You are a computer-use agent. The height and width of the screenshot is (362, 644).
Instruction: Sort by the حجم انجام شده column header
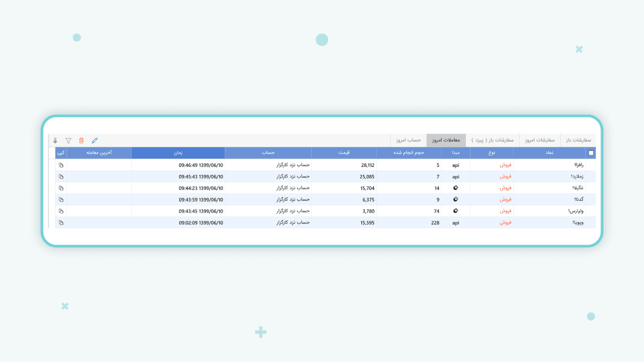(x=409, y=153)
